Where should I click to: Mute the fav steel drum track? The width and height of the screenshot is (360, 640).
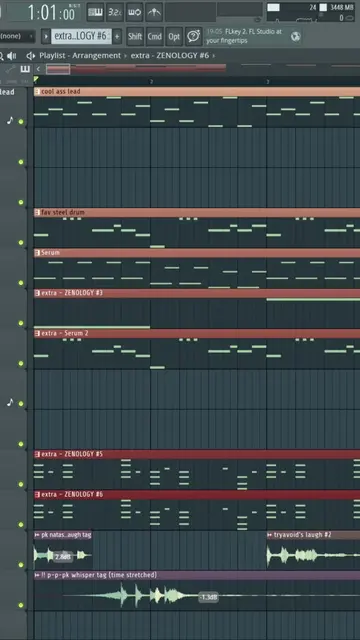[21, 242]
